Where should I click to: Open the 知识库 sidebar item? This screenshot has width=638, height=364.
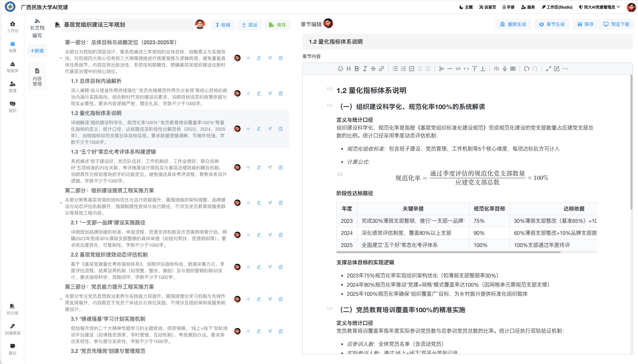[x=12, y=309]
